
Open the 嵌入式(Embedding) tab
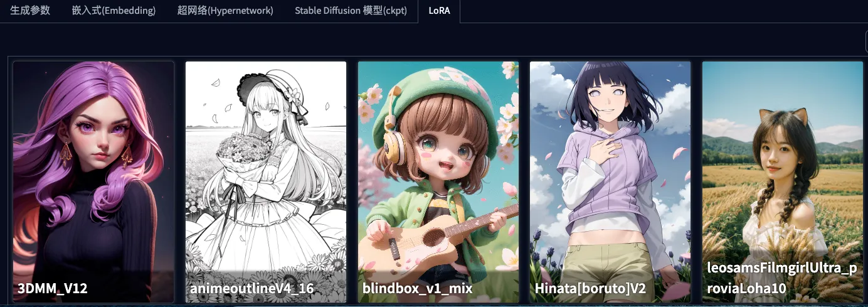click(x=114, y=11)
